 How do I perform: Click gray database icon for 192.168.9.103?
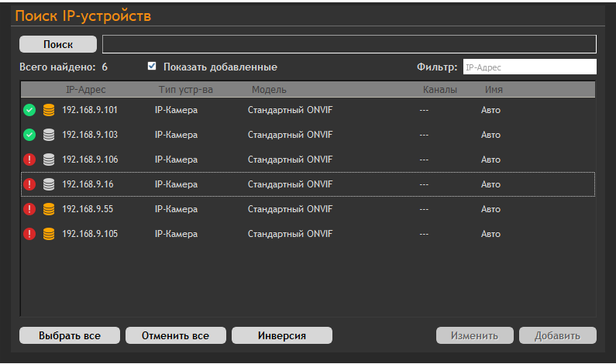pyautogui.click(x=49, y=135)
